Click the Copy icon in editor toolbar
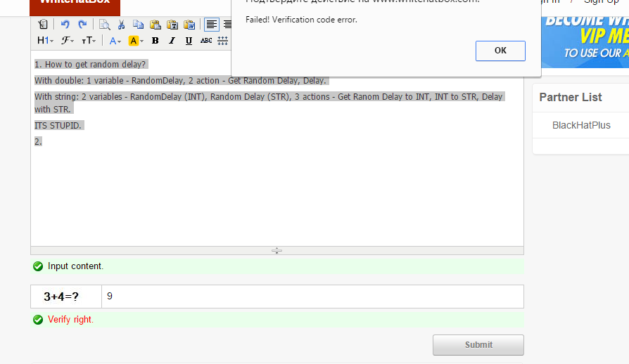The image size is (629, 364). [138, 25]
